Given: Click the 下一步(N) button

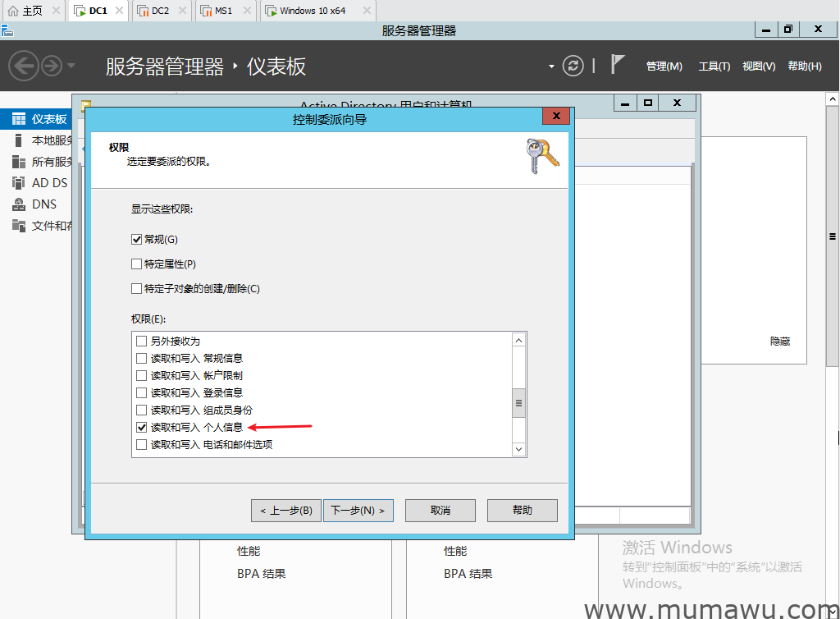Looking at the screenshot, I should coord(358,510).
